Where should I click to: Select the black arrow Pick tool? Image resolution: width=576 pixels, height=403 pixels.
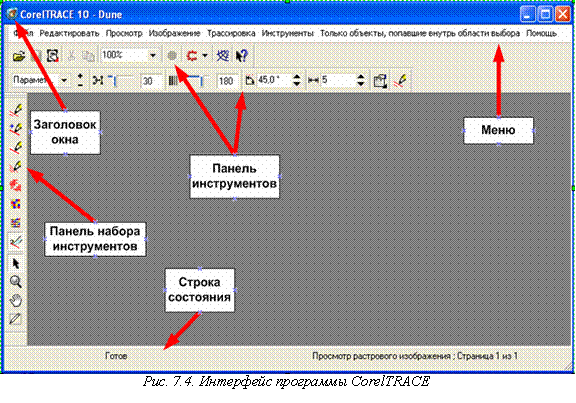tap(15, 264)
